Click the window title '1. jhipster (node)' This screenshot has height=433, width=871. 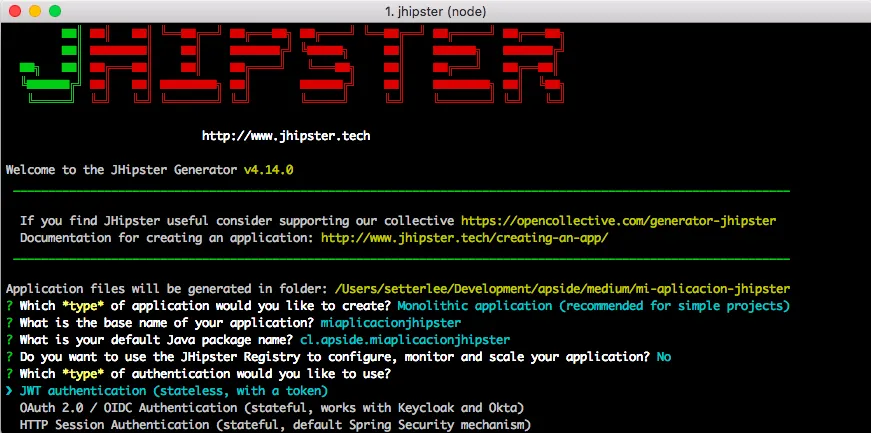[436, 11]
